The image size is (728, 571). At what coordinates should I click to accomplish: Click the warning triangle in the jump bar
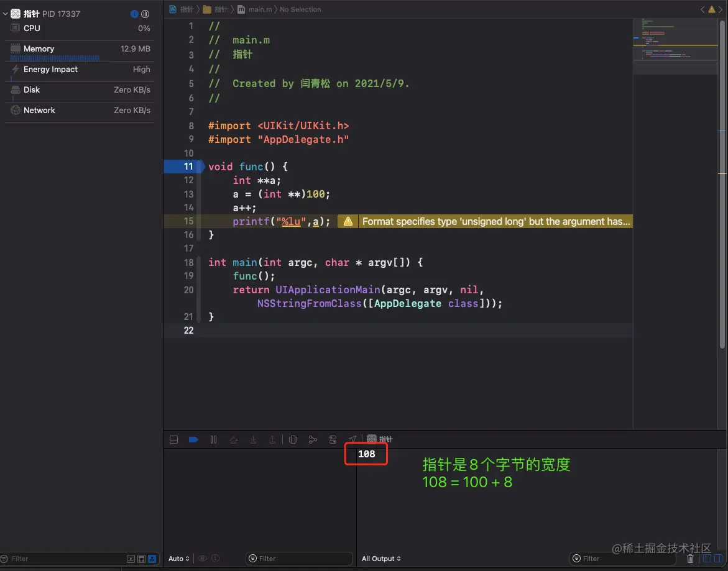(x=712, y=9)
